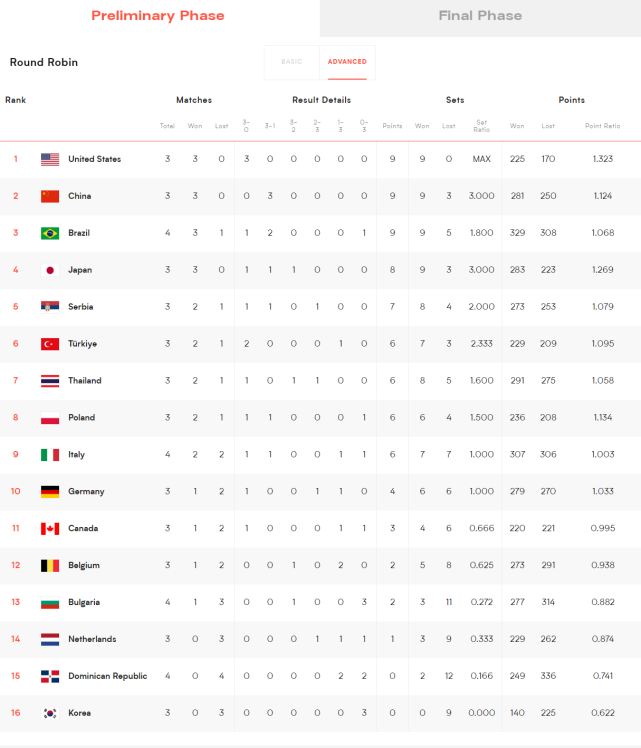Click the Korea flag icon
The width and height of the screenshot is (641, 748).
(50, 713)
